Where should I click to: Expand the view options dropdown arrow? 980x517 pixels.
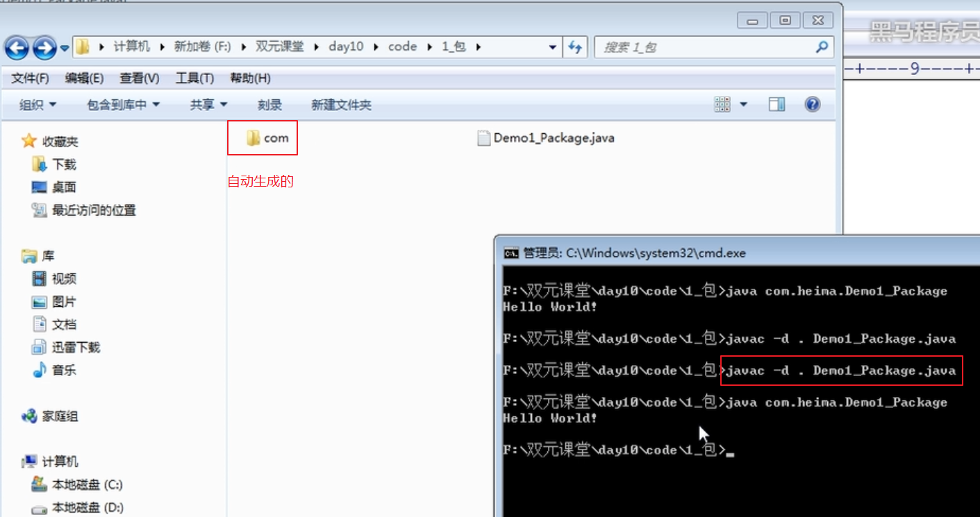coord(743,105)
